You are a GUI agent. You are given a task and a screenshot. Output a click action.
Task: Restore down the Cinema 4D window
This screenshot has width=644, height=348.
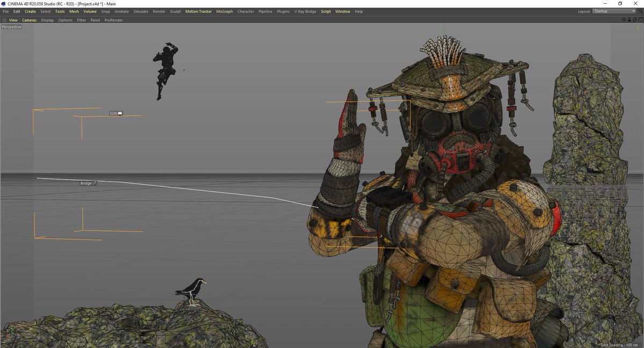(620, 3)
